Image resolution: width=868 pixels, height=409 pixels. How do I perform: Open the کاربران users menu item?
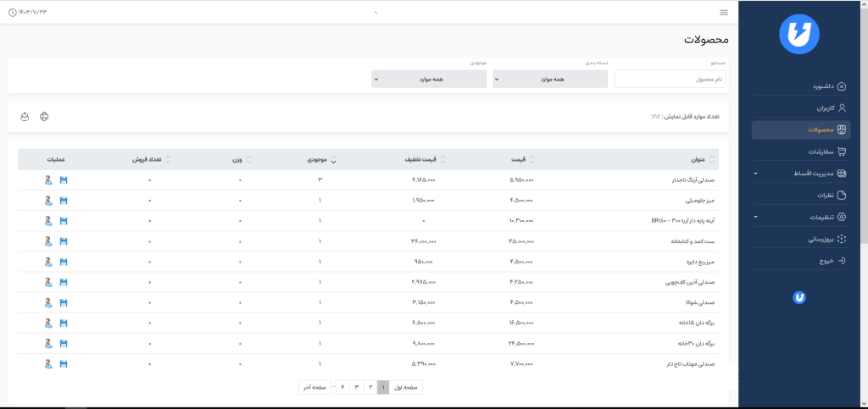coord(801,108)
